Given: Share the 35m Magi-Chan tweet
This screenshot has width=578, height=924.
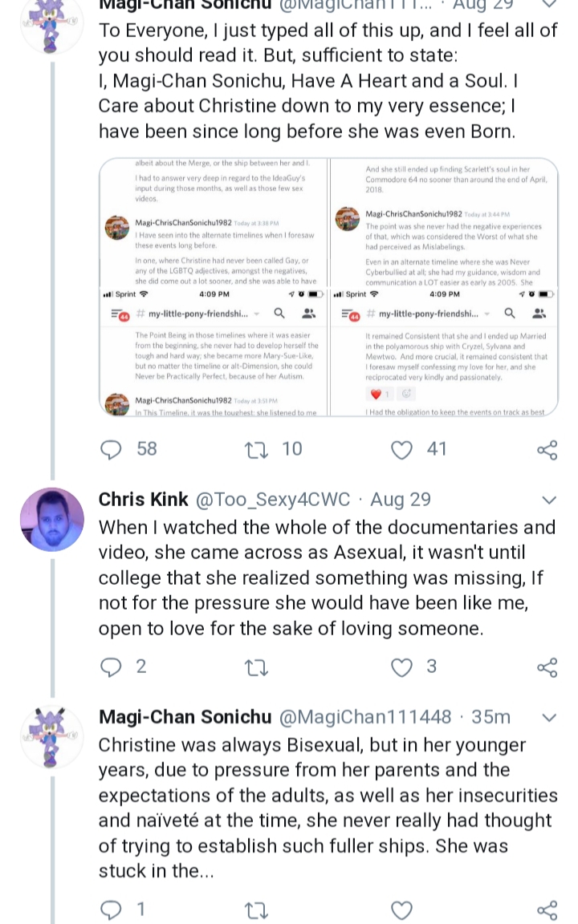Looking at the screenshot, I should pos(547,910).
